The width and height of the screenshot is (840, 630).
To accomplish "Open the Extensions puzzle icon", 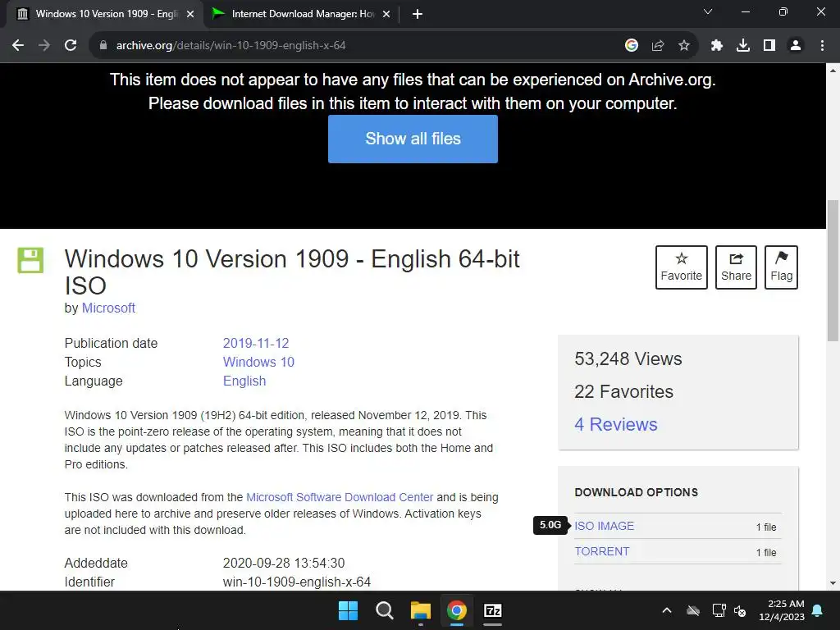I will (x=717, y=46).
